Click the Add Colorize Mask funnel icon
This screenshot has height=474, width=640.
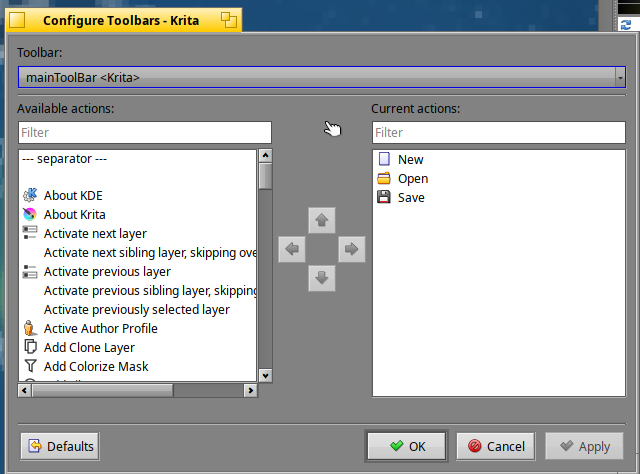click(x=30, y=366)
